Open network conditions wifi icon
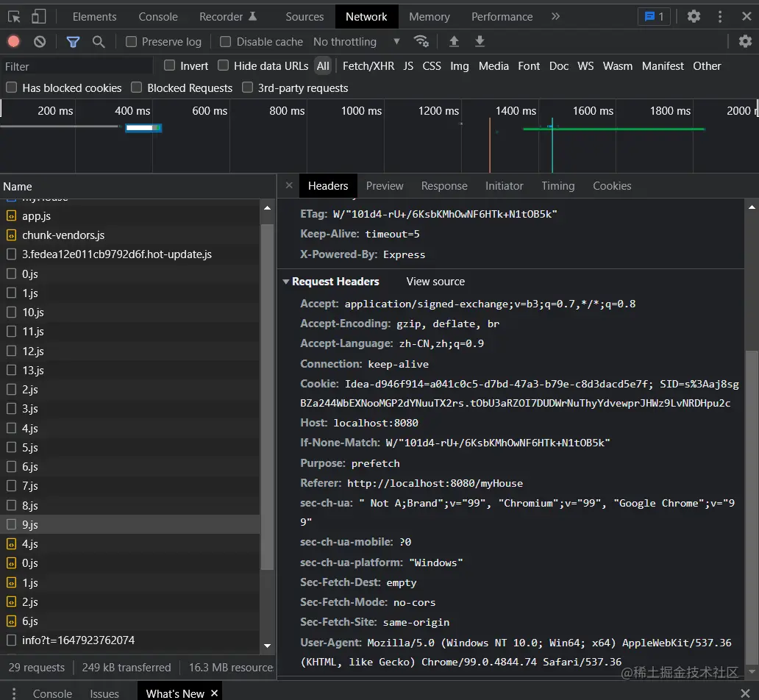Image resolution: width=759 pixels, height=700 pixels. pos(421,42)
